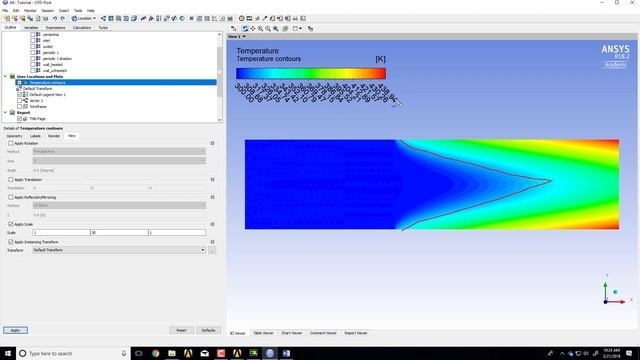Click the Apply Scale expression icon at right
Viewport: 640px width, 360px height.
(212, 224)
